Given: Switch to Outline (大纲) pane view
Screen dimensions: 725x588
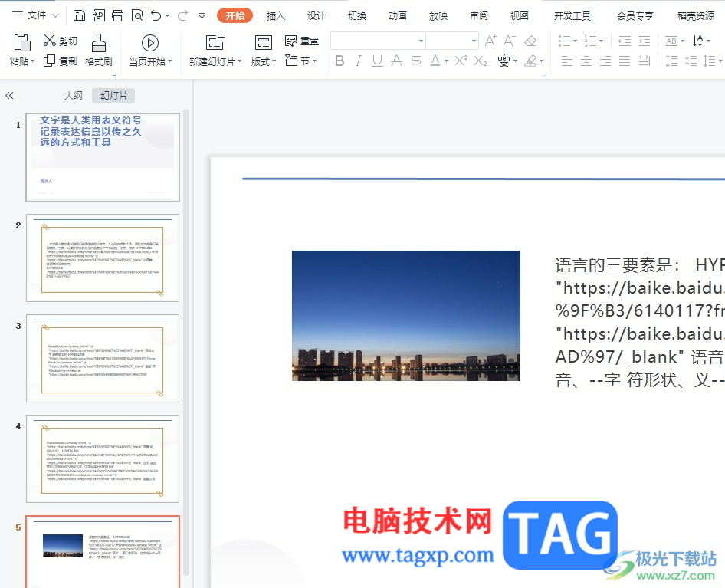Looking at the screenshot, I should 73,96.
